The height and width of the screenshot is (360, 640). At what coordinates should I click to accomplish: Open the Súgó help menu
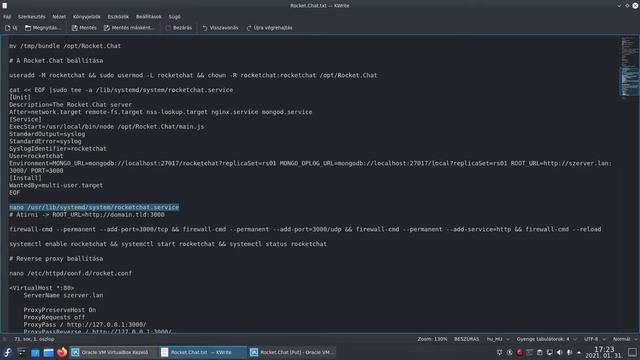point(175,17)
